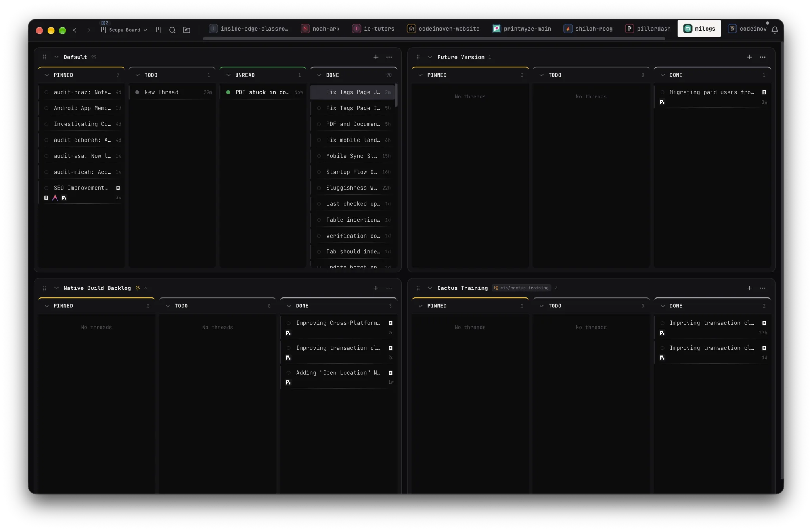
Task: Collapse the UNREAD column
Action: pos(228,75)
